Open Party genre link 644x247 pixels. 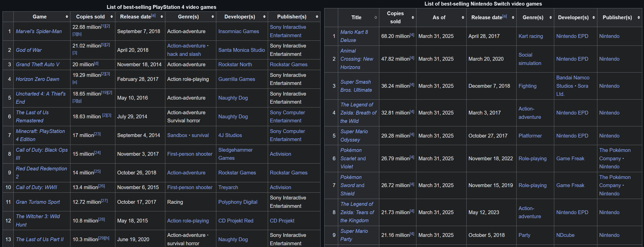coord(524,235)
